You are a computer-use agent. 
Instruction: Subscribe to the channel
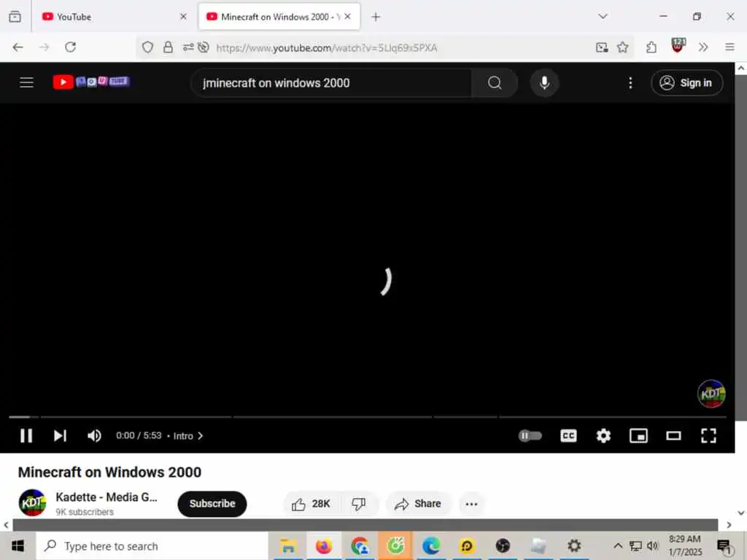point(212,504)
